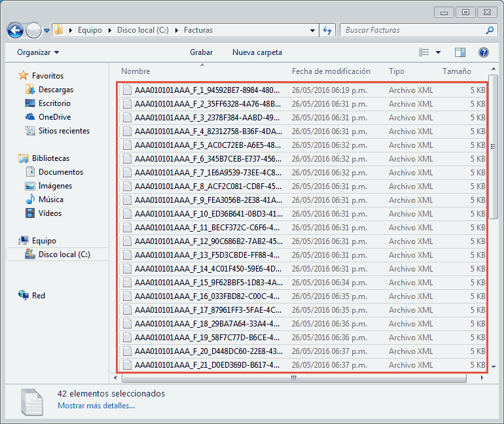Select file name AAA010101AAA_F_13_F5D3CBDE
The height and width of the screenshot is (424, 504).
pyautogui.click(x=207, y=255)
